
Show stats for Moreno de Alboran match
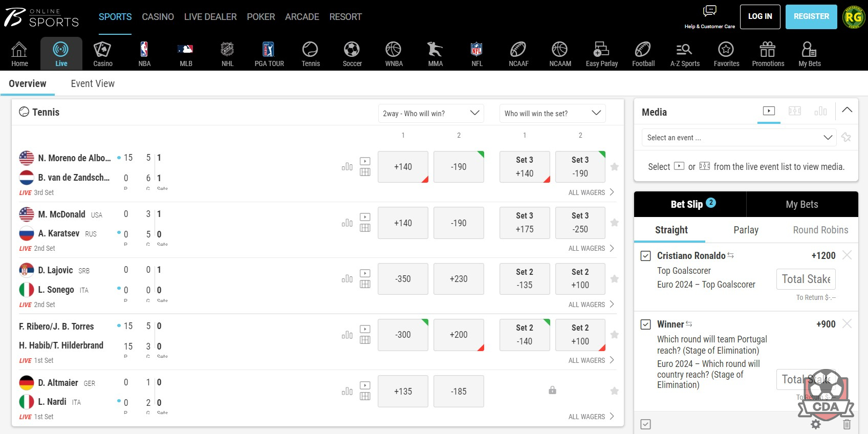(x=347, y=166)
